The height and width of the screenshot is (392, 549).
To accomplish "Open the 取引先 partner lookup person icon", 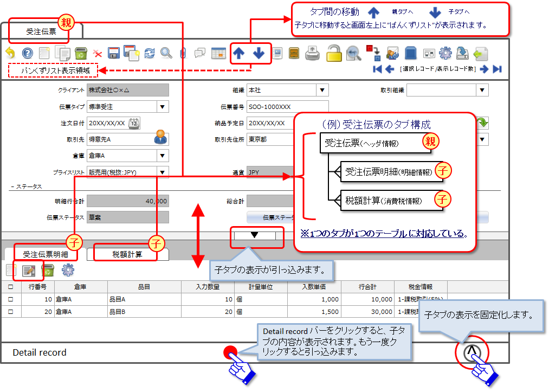I will [x=160, y=137].
